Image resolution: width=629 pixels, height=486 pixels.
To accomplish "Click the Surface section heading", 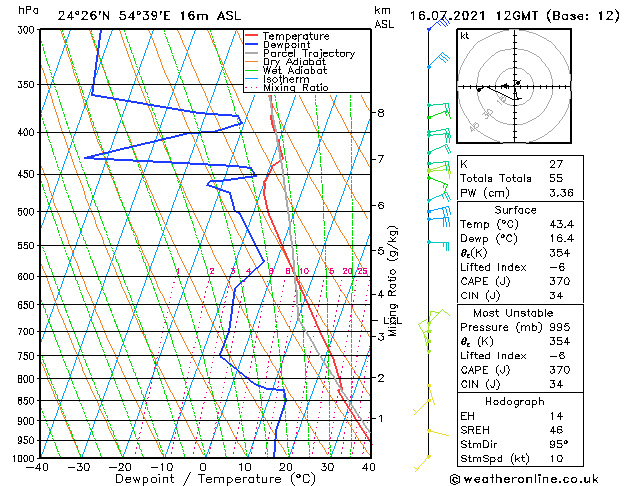I will click(x=515, y=210).
